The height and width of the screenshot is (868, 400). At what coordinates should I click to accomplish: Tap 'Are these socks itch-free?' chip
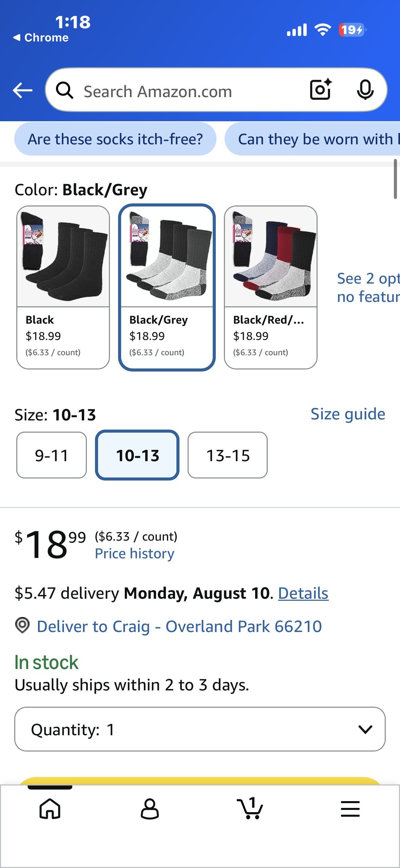tap(115, 139)
